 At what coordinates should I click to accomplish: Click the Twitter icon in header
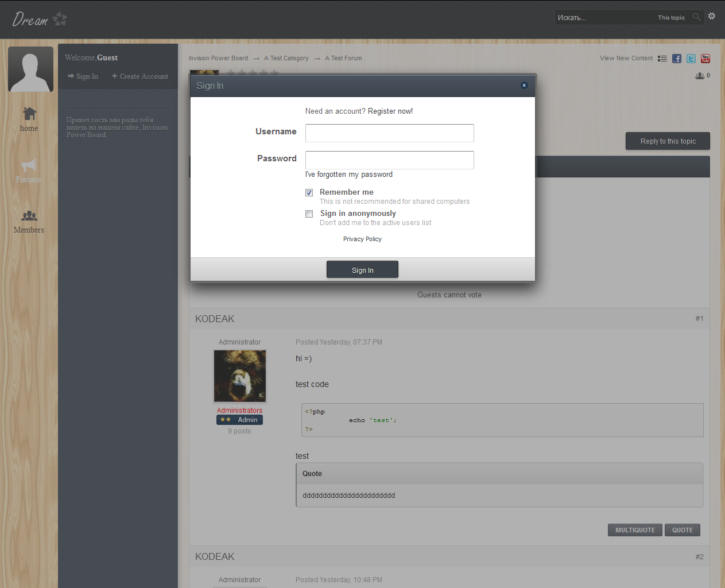point(691,59)
